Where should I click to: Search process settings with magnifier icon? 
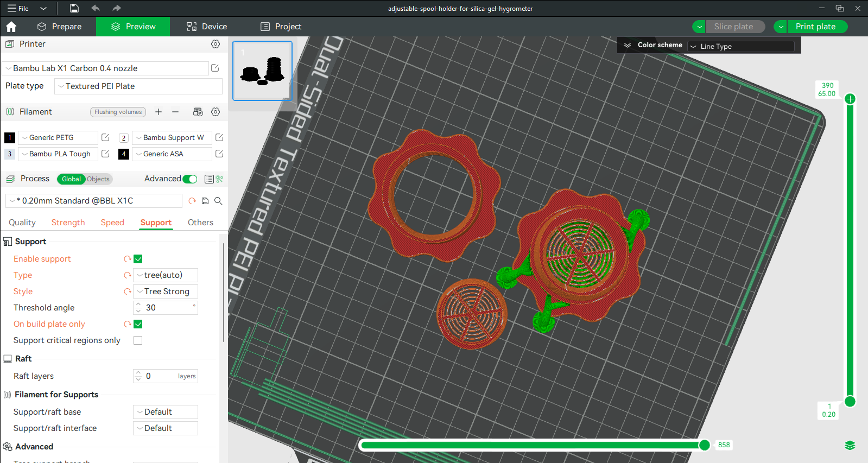pyautogui.click(x=218, y=201)
